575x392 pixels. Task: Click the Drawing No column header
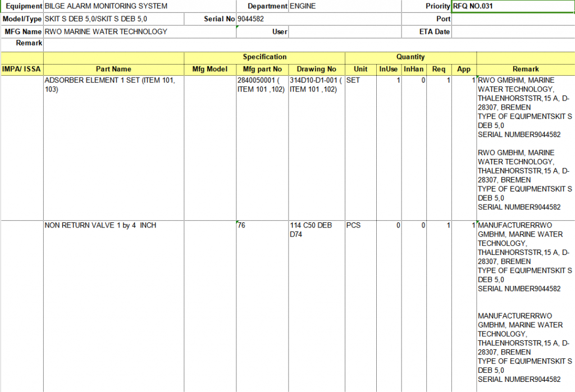316,69
